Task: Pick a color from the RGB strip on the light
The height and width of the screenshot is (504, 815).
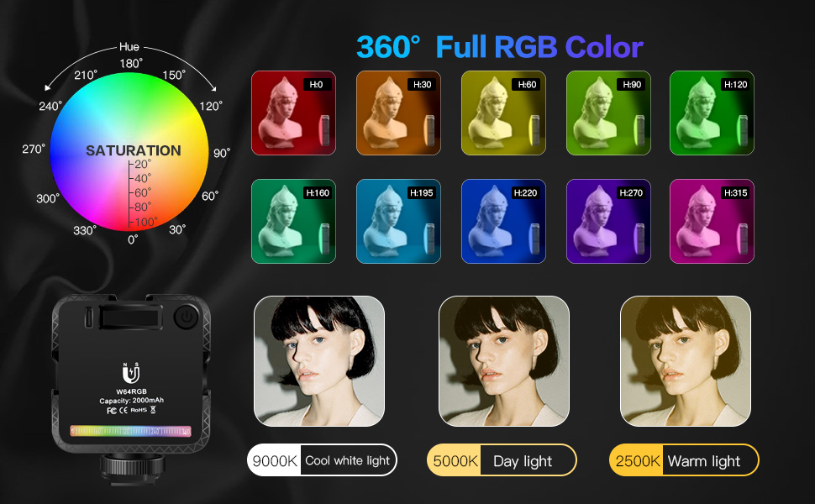Action: coord(130,430)
